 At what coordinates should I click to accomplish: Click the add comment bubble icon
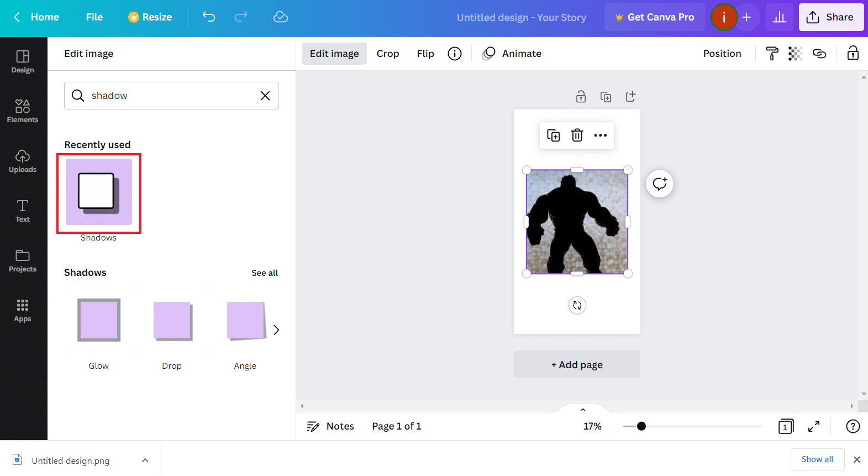point(660,184)
